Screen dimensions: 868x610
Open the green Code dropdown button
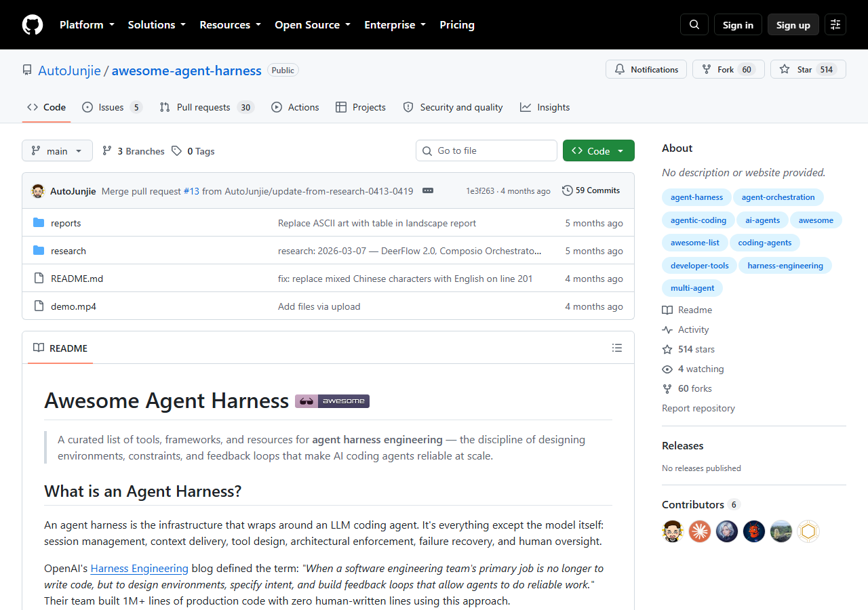pos(599,150)
